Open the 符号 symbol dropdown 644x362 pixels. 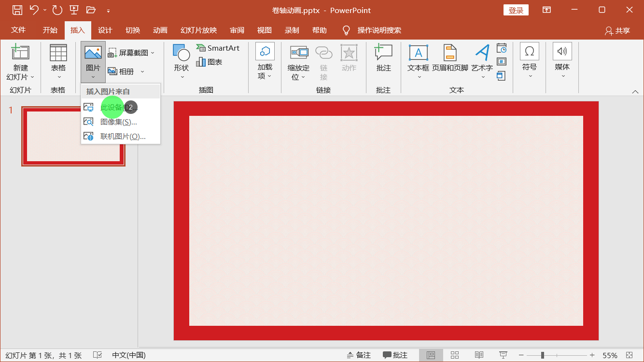pos(530,61)
